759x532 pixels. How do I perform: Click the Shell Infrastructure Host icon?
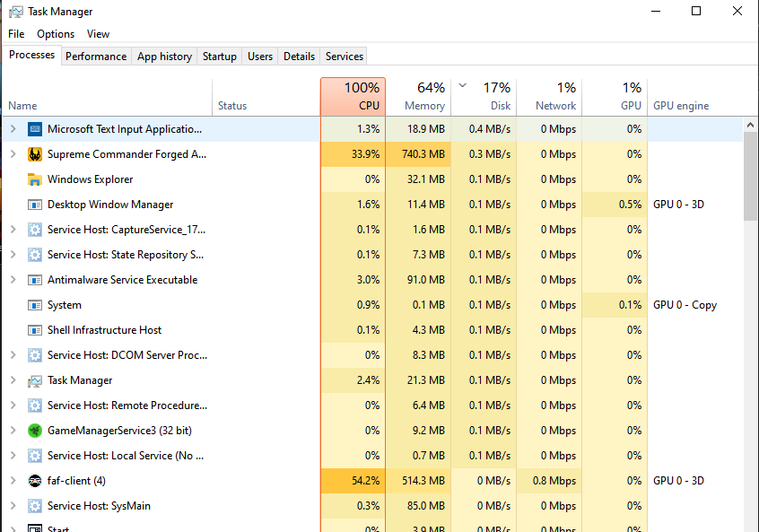35,330
